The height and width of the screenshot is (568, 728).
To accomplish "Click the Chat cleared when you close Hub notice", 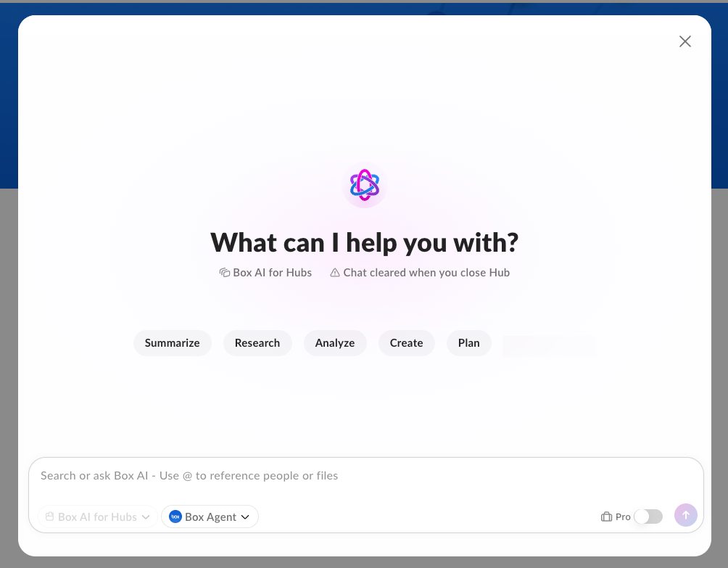I will pos(426,273).
